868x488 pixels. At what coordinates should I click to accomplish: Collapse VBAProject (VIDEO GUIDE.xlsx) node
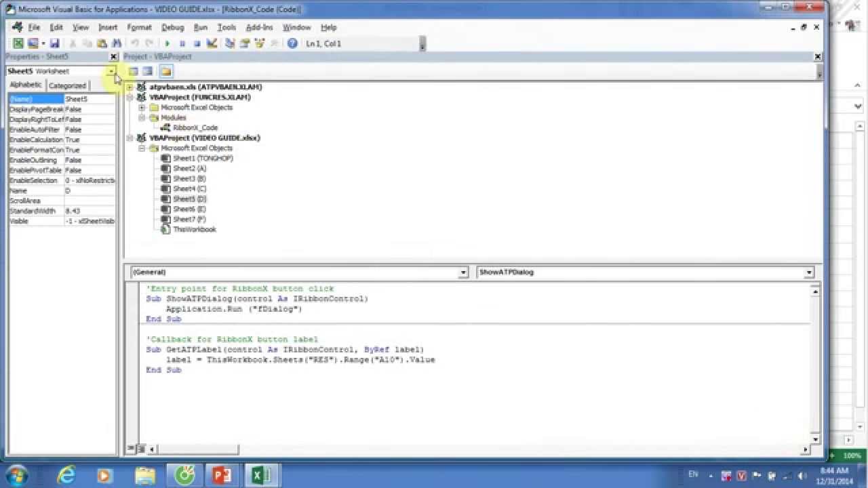click(x=130, y=138)
